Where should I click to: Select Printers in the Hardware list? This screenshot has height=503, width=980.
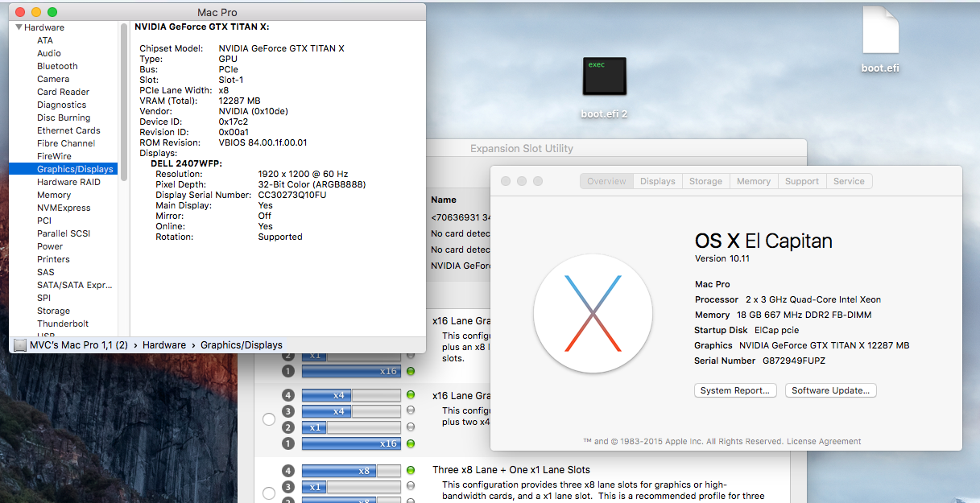[53, 259]
